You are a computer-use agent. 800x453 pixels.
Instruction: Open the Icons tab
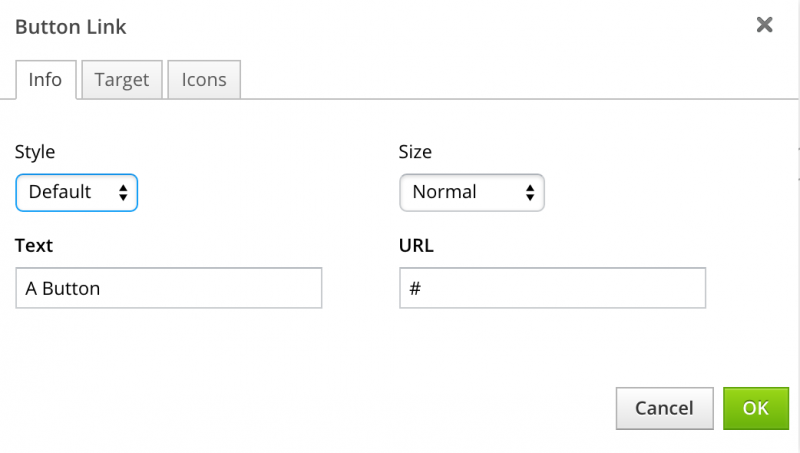point(204,80)
